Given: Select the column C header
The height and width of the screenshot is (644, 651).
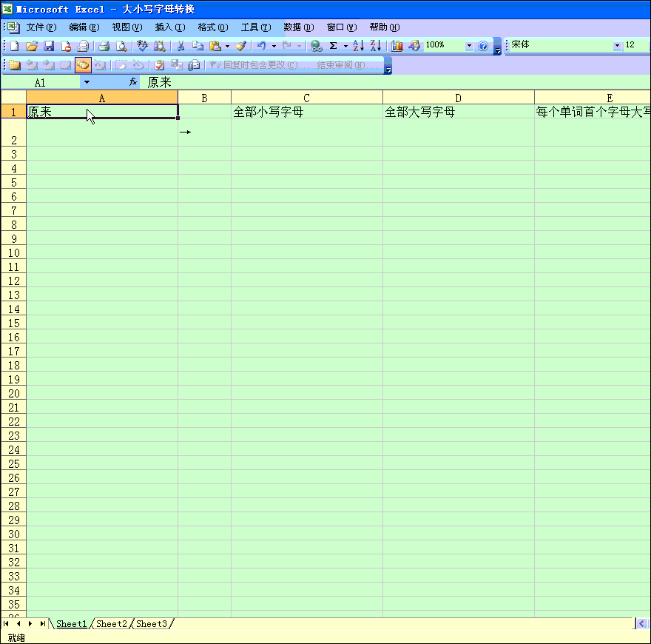Looking at the screenshot, I should (x=306, y=98).
